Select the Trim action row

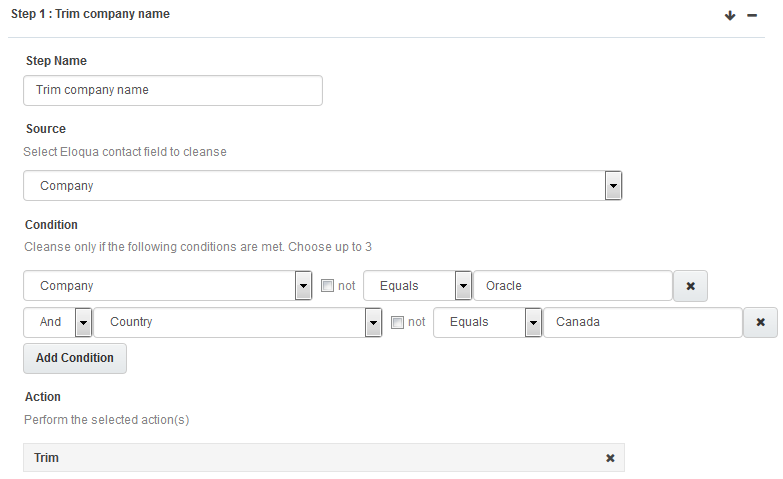[300, 458]
